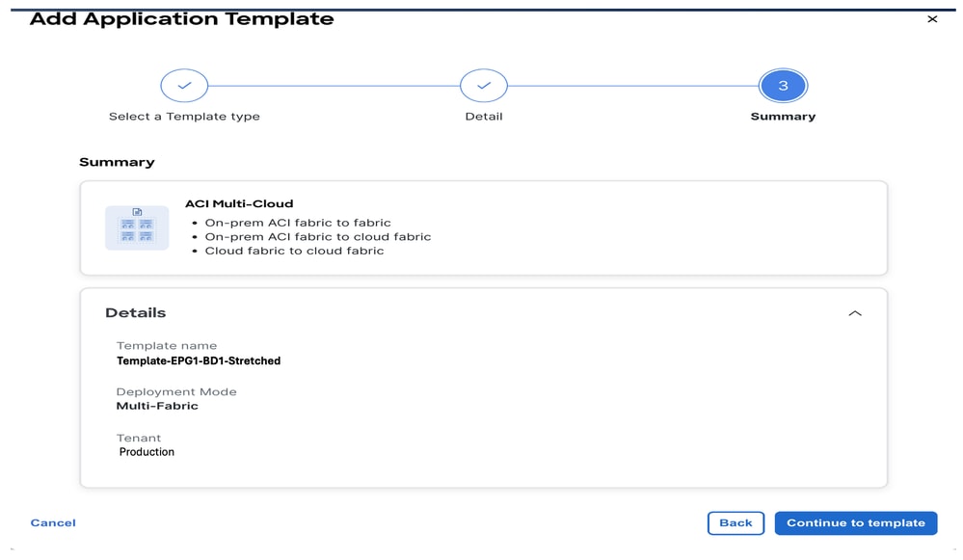Click the ACI Multi-Cloud template icon

(137, 227)
